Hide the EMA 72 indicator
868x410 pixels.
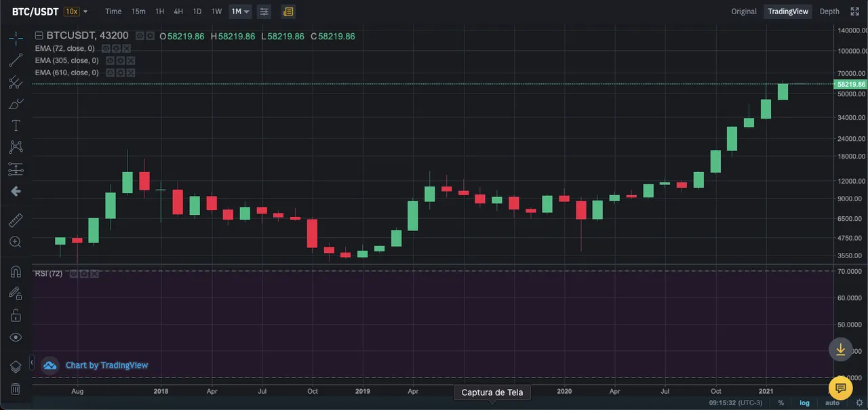pos(107,49)
